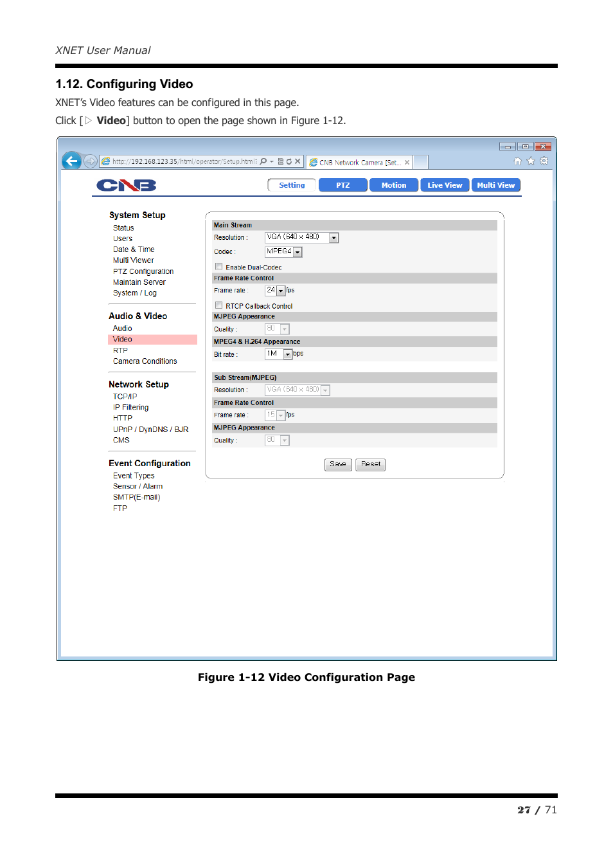Open Camera Conditions link

tap(145, 361)
